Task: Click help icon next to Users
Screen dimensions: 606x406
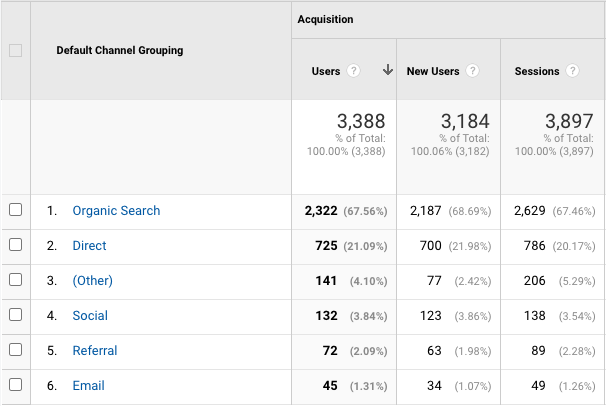Action: [x=353, y=72]
